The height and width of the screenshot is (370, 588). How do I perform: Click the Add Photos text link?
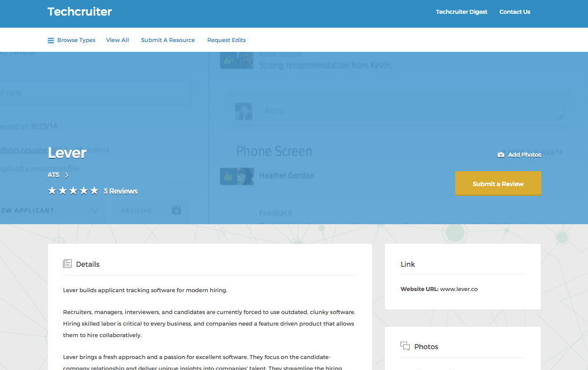[525, 155]
